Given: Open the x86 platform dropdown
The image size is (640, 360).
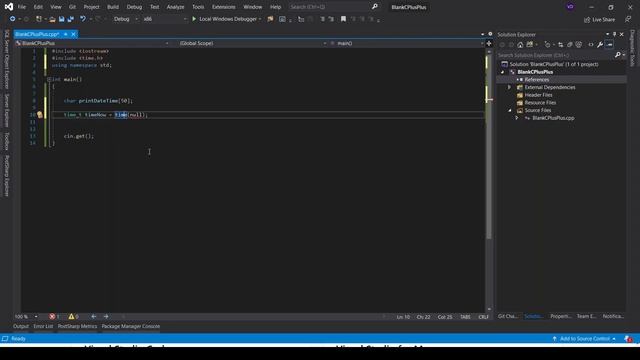Looking at the screenshot, I should coord(164,19).
